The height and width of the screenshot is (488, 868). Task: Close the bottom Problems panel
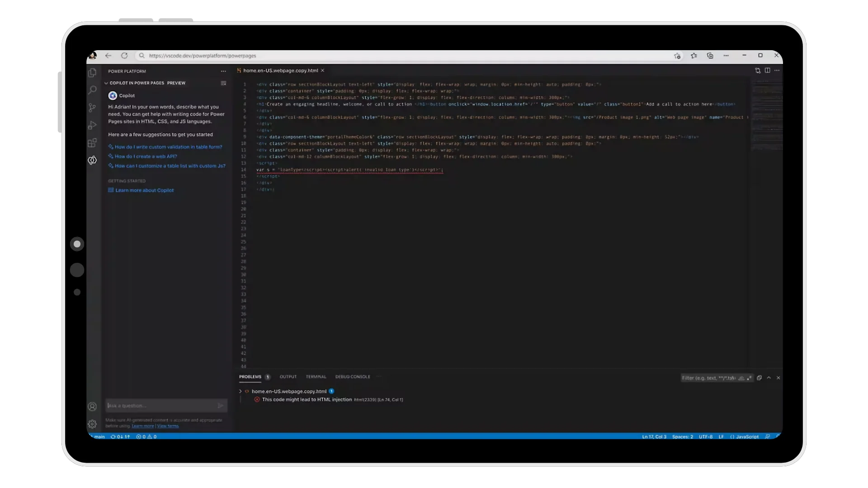pos(778,378)
